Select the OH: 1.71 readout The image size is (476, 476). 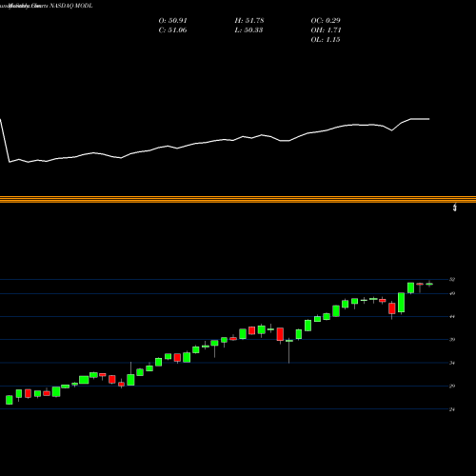[x=326, y=30]
